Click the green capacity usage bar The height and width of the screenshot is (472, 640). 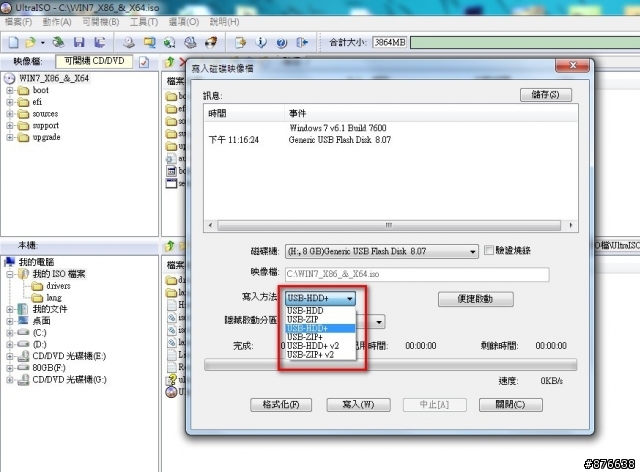tap(525, 42)
